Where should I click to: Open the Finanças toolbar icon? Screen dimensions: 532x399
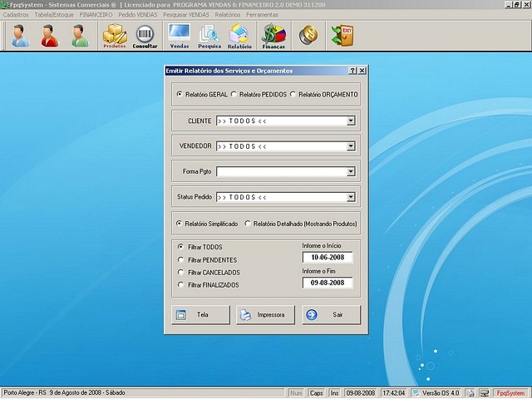click(x=273, y=36)
